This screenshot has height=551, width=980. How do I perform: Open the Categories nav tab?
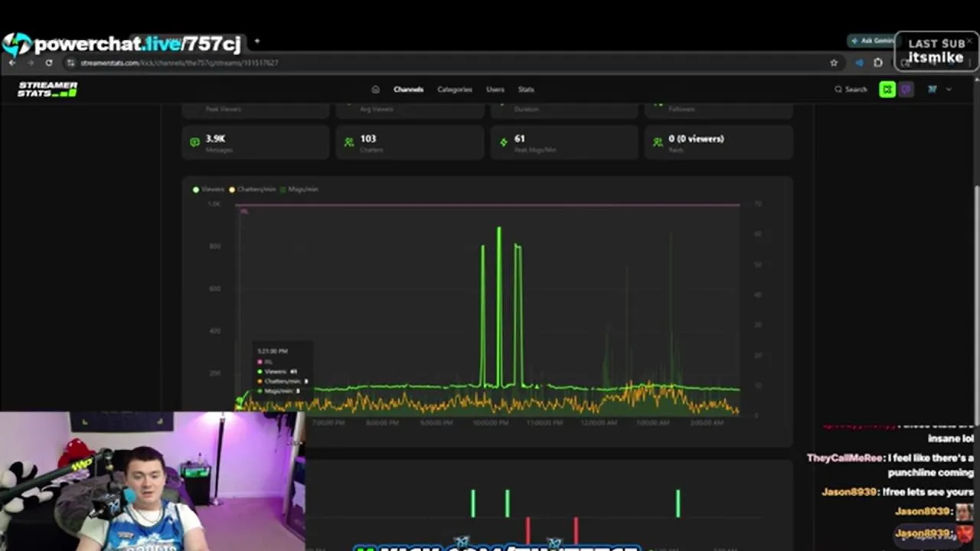(x=455, y=90)
